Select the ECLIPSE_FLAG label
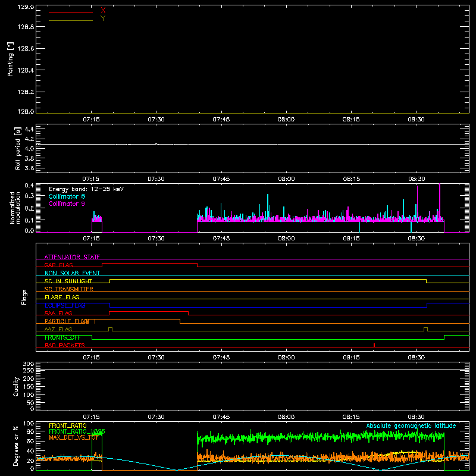 tap(65, 305)
